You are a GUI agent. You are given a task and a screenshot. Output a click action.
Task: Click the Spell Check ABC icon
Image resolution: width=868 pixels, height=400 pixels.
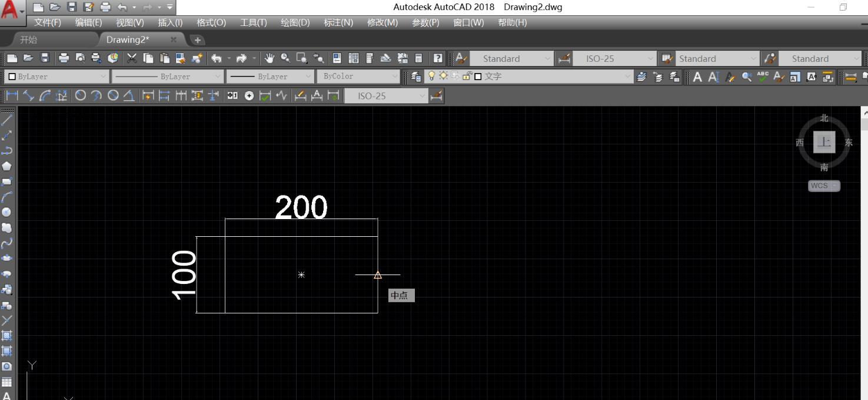[x=763, y=77]
